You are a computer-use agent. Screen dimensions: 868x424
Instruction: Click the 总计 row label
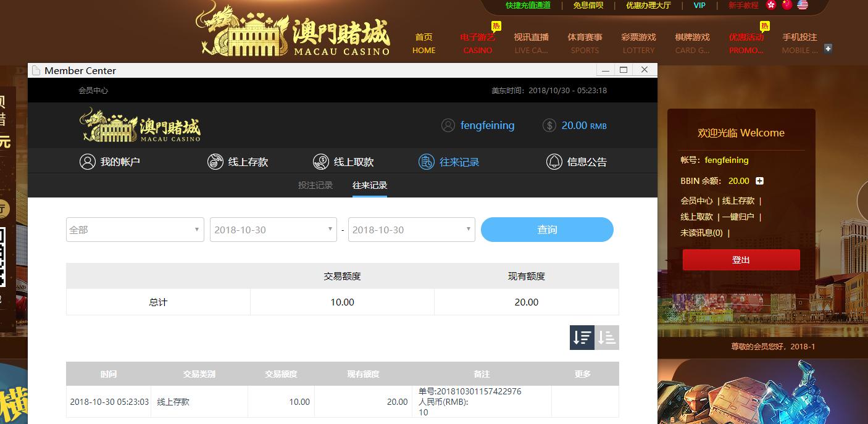point(158,302)
